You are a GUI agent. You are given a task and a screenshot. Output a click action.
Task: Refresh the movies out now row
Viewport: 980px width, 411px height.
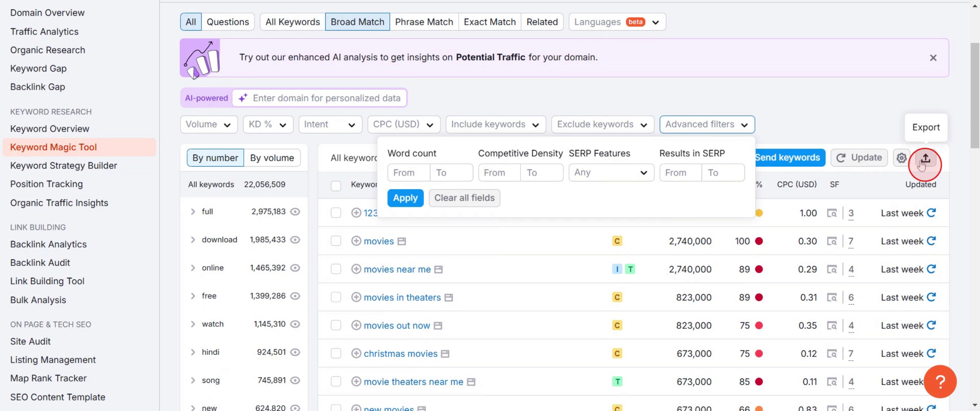[x=931, y=325]
